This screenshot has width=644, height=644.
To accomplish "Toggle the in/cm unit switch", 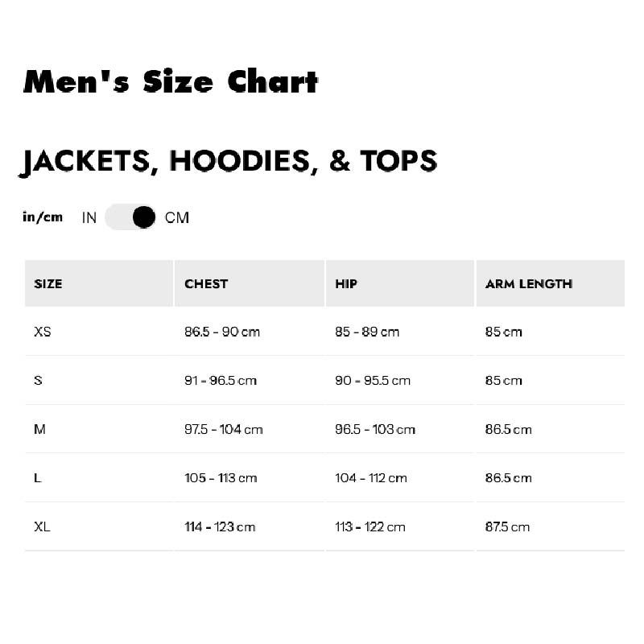I will pyautogui.click(x=130, y=217).
